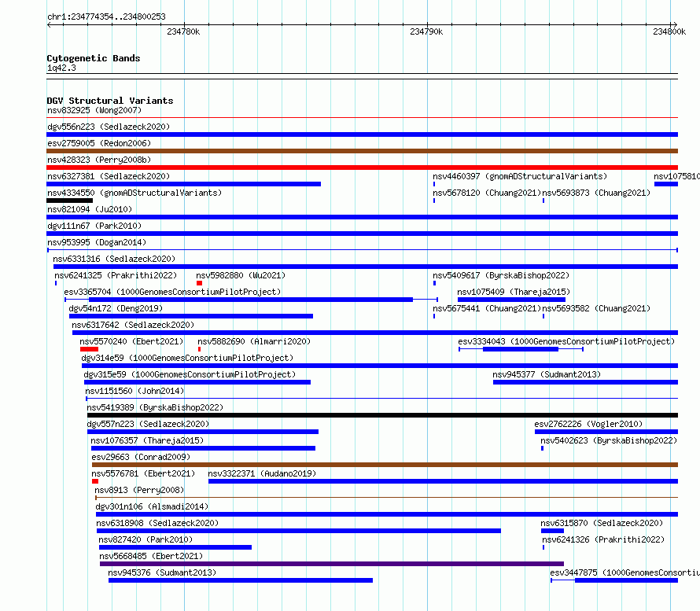The width and height of the screenshot is (700, 611).
Task: Select the nsv428323 (Perry2008b) red bar
Action: (362, 167)
